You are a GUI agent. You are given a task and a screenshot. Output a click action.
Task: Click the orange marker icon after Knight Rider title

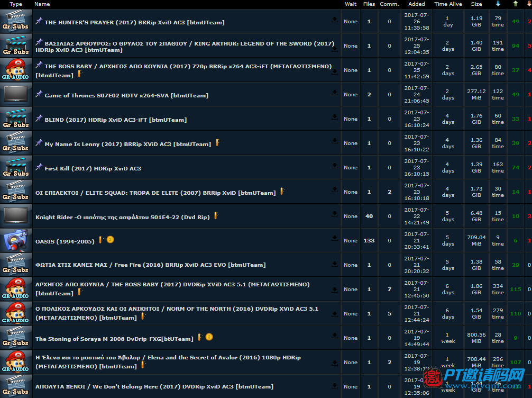tap(216, 215)
